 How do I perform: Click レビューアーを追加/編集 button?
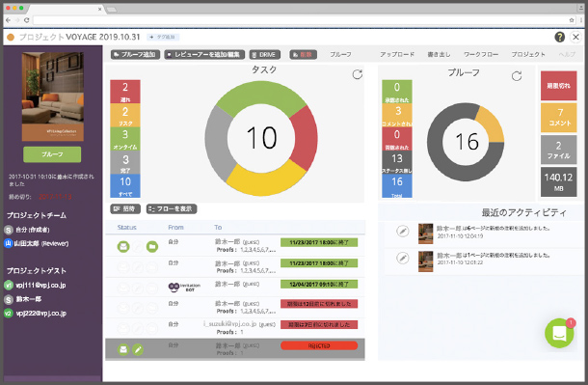coord(204,55)
